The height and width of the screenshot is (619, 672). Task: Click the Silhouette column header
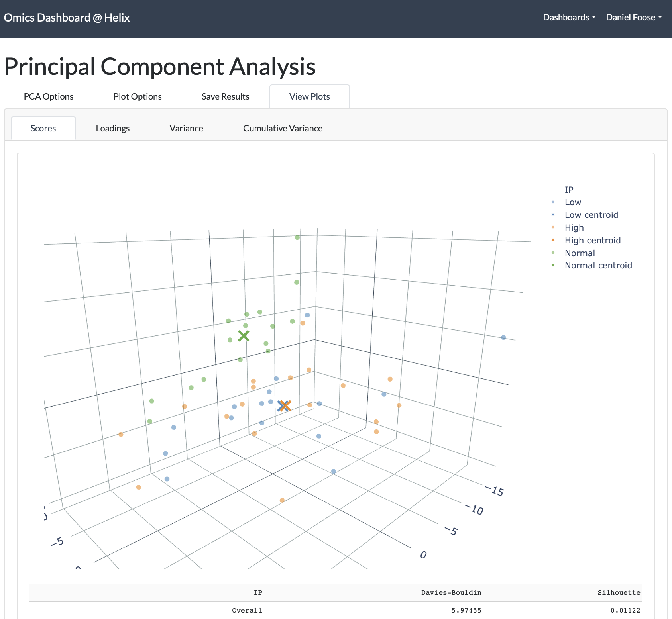619,592
